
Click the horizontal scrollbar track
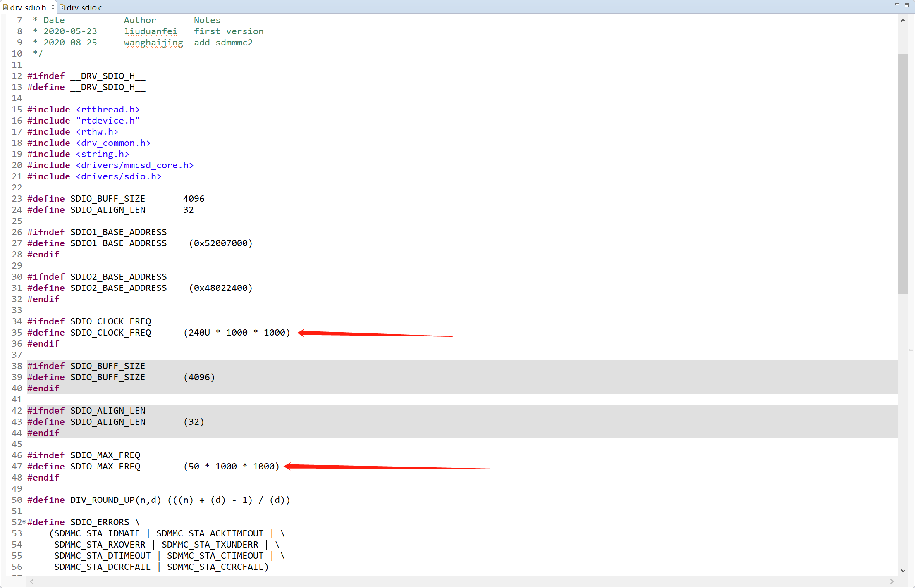(455, 581)
